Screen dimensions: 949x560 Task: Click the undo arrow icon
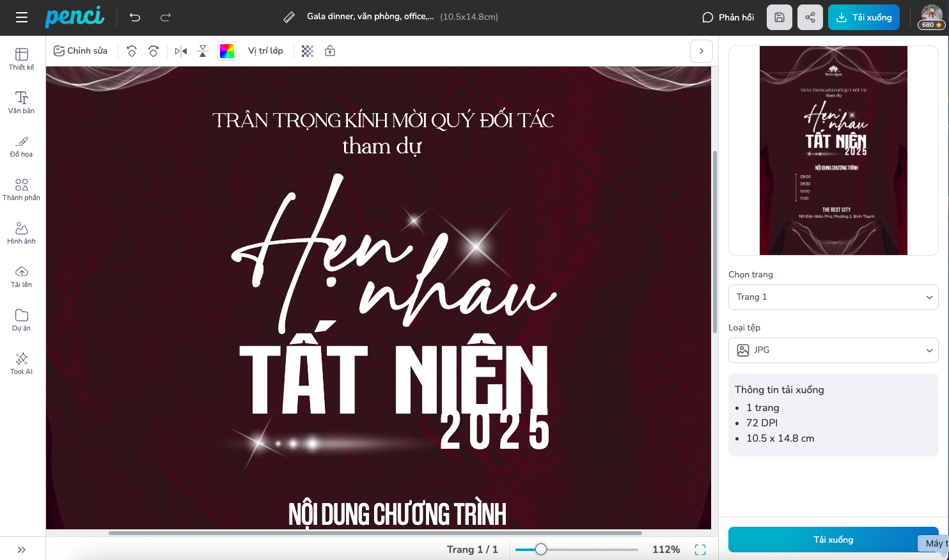[x=135, y=17]
